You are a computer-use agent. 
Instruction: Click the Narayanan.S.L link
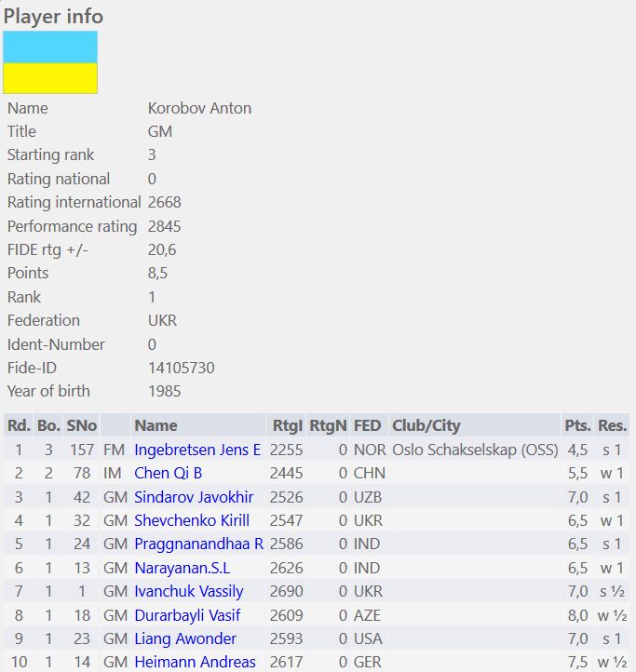tap(182, 568)
